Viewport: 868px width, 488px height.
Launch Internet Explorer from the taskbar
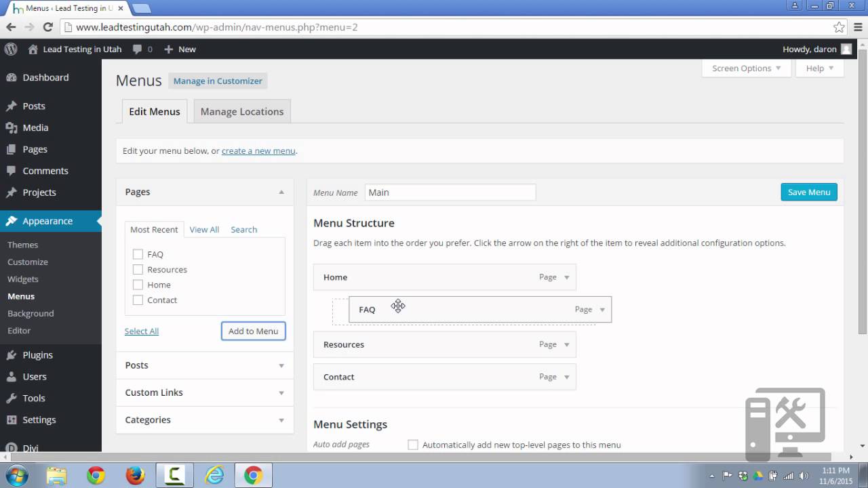coord(214,476)
